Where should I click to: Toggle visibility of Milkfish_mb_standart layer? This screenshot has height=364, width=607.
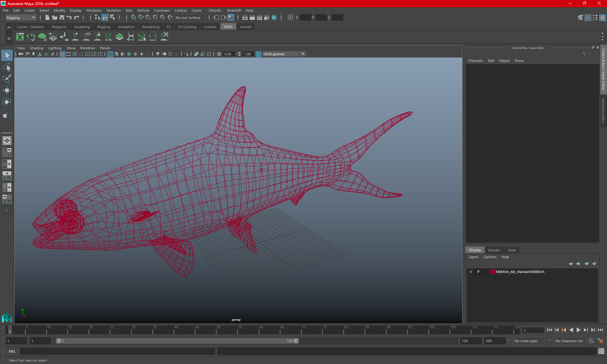(471, 271)
